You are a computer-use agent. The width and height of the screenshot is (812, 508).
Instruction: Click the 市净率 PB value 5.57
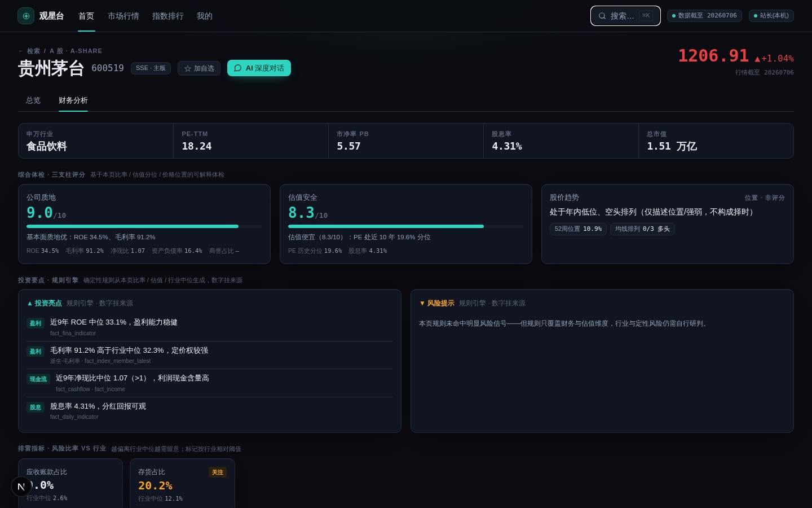(348, 146)
